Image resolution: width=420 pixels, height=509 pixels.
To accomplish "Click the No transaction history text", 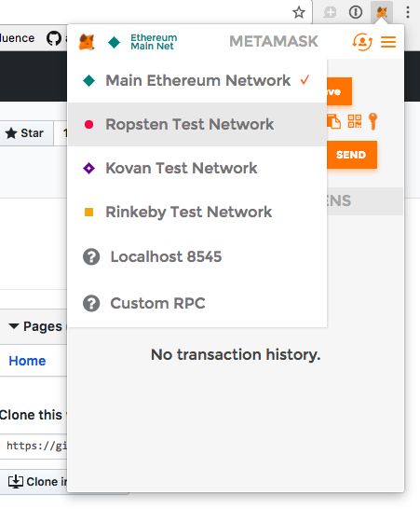I will pos(236,354).
